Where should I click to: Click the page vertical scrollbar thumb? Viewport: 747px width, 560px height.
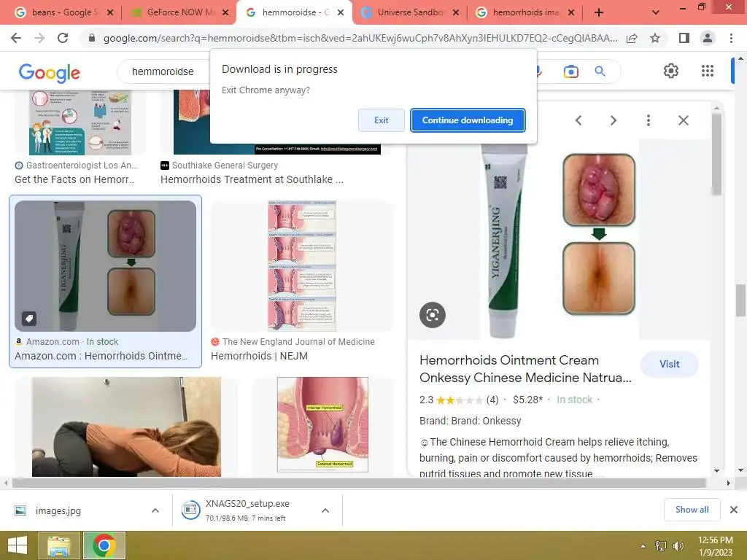point(740,300)
